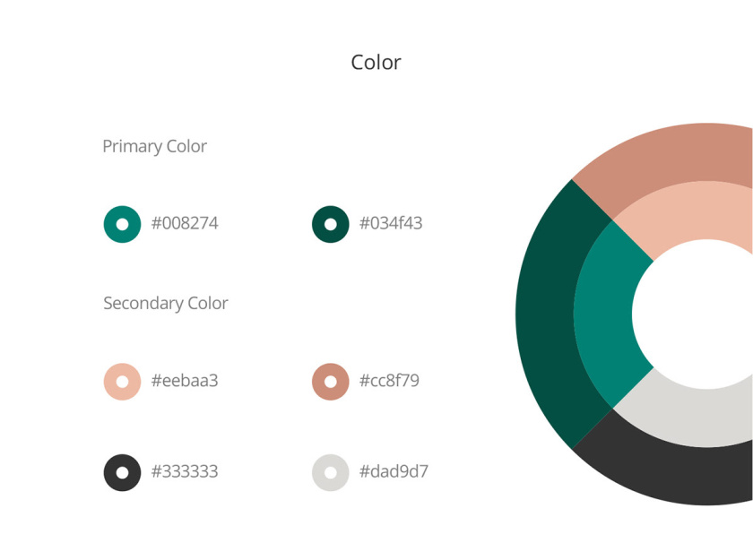This screenshot has width=753, height=560.
Task: Pick the #dad9d7 light gray swatch
Action: 330,472
